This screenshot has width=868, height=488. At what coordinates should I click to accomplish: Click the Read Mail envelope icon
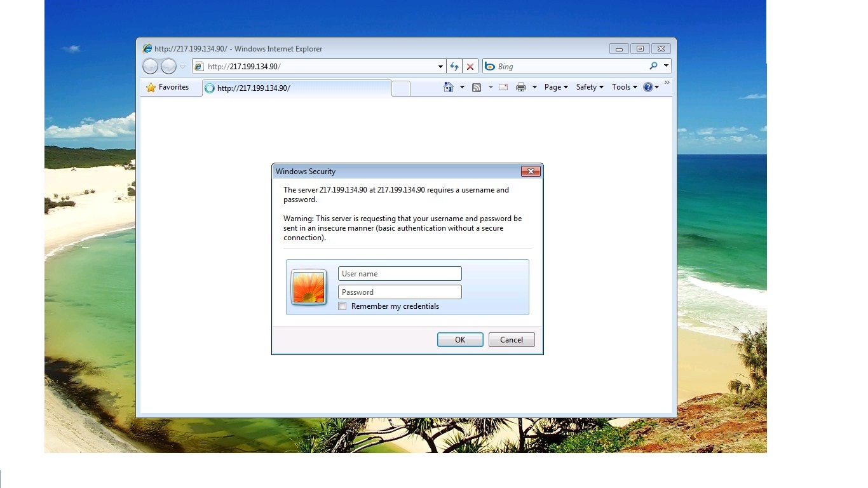pos(503,87)
